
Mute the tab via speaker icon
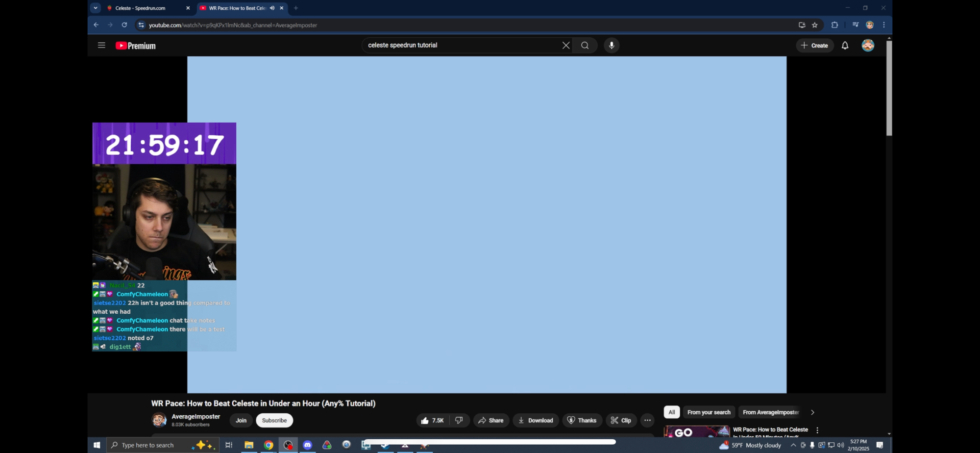(272, 8)
